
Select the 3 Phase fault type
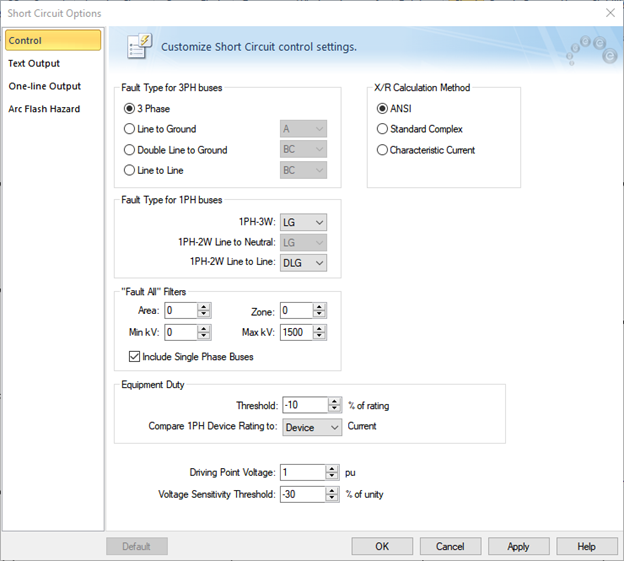click(x=129, y=108)
